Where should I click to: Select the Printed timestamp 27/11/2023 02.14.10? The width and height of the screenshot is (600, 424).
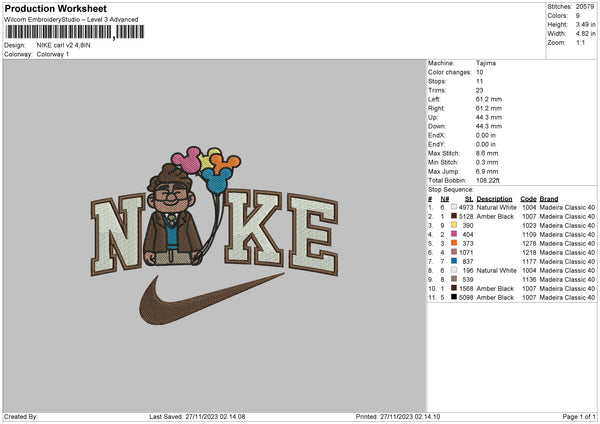click(410, 416)
